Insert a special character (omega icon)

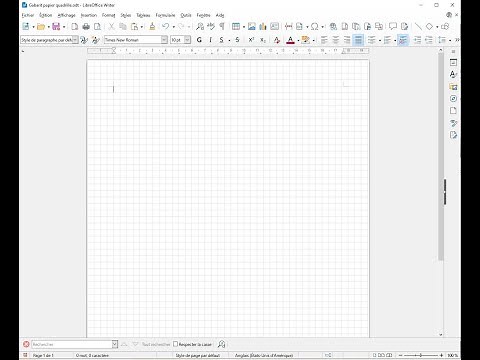pos(314,26)
